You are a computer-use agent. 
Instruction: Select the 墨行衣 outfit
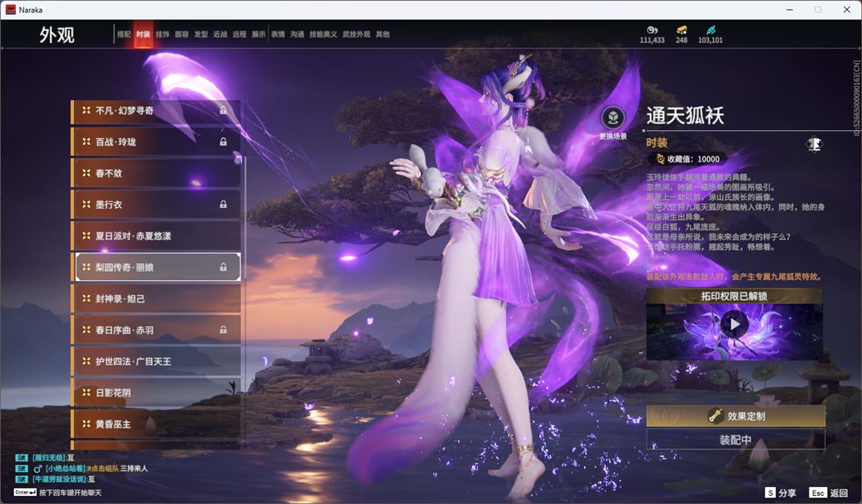[156, 205]
